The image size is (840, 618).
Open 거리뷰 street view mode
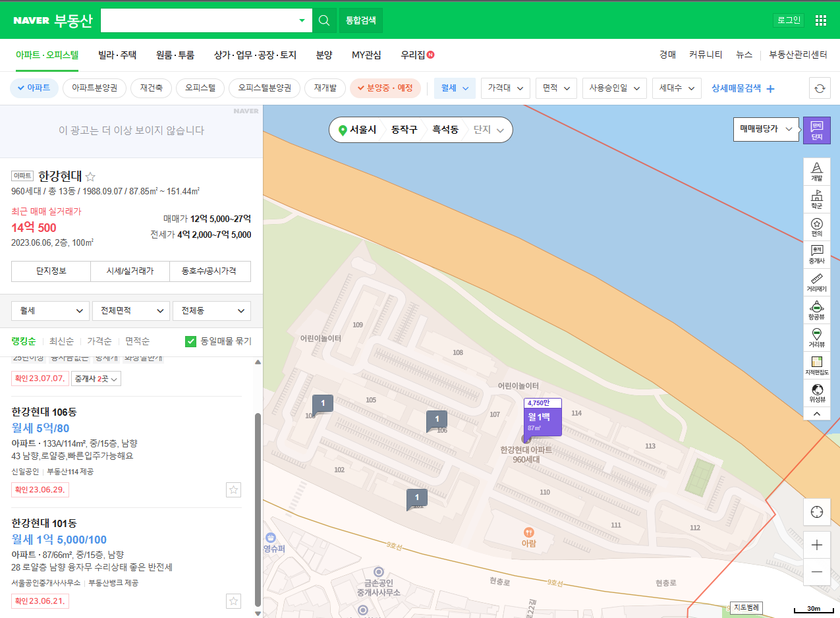point(816,337)
